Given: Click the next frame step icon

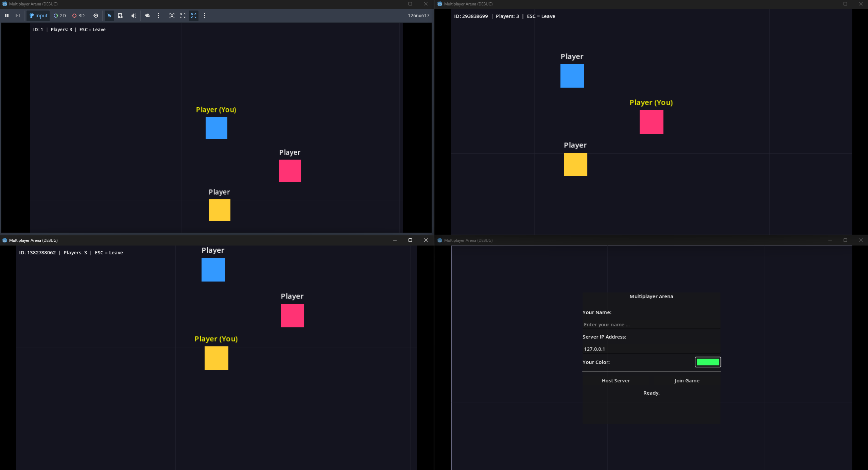Looking at the screenshot, I should (17, 16).
